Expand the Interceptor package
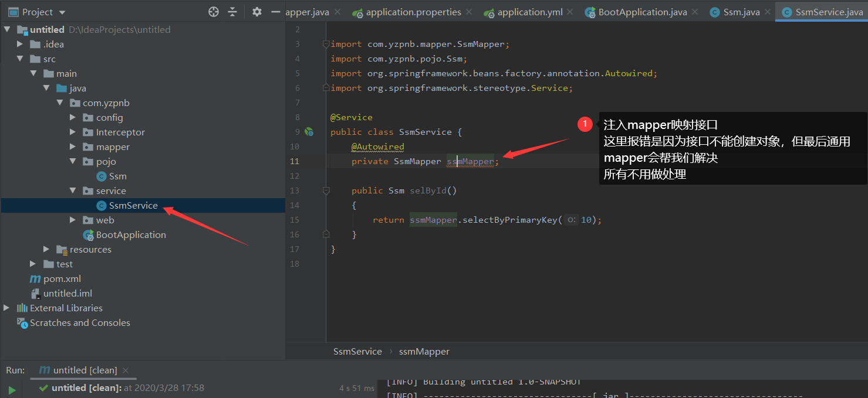The image size is (868, 398). click(x=73, y=132)
